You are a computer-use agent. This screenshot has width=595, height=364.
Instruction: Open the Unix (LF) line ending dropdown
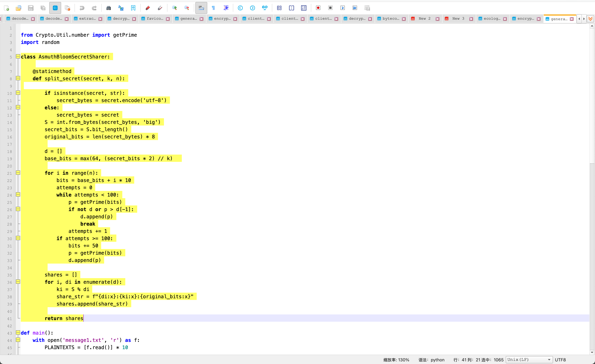pos(529,359)
